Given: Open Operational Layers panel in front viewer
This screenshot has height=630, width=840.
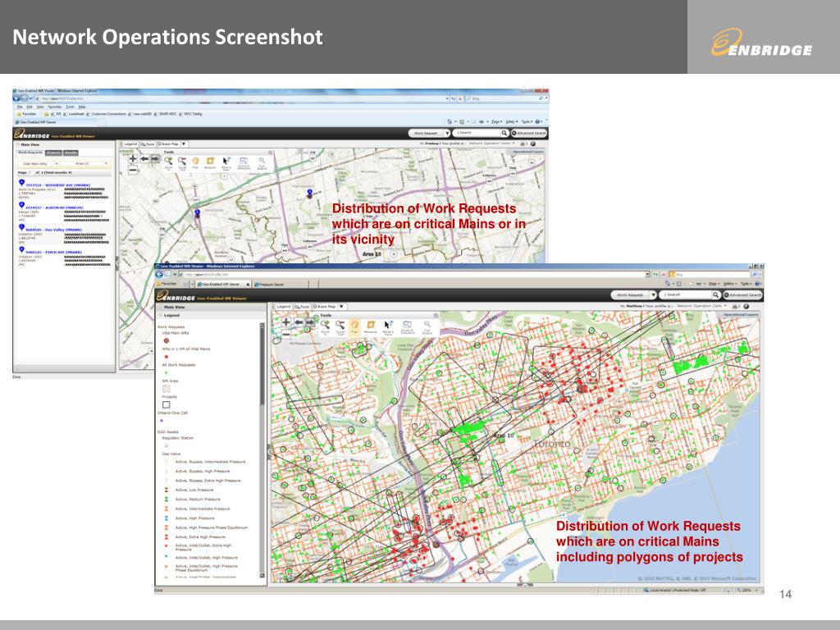Looking at the screenshot, I should point(741,314).
